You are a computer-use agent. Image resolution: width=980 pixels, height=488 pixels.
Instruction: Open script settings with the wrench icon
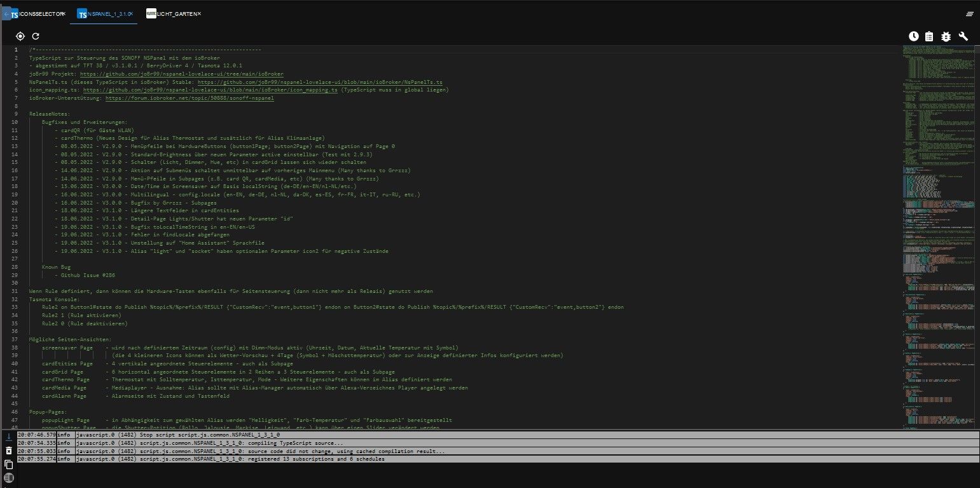(x=963, y=36)
